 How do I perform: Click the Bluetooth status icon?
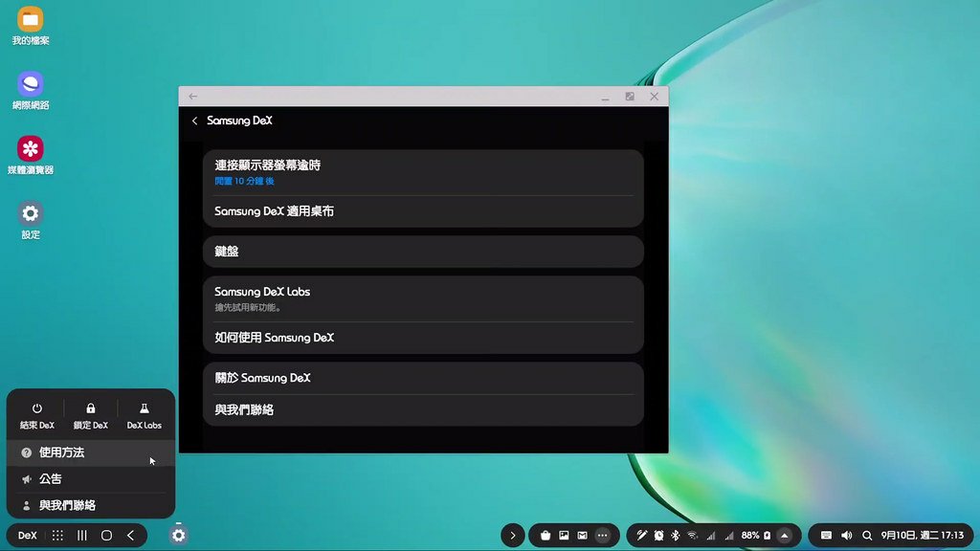676,536
